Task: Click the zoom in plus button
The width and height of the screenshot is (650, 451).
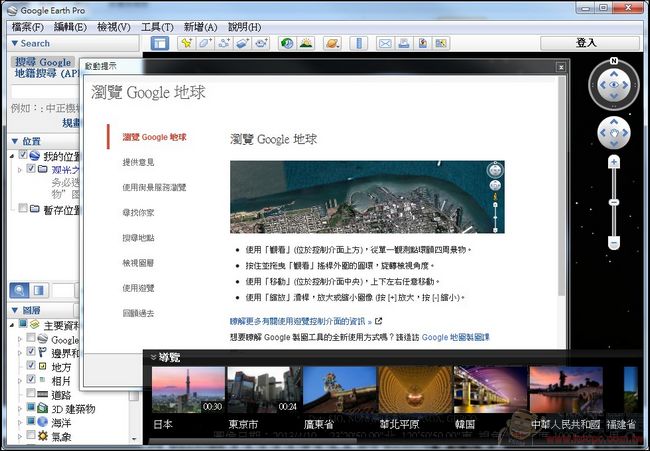Action: [614, 162]
